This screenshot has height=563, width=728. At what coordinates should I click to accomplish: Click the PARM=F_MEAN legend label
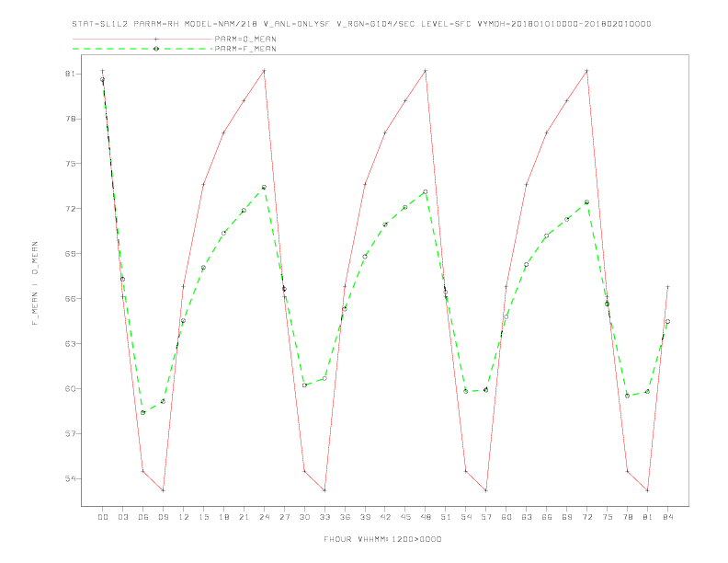245,49
